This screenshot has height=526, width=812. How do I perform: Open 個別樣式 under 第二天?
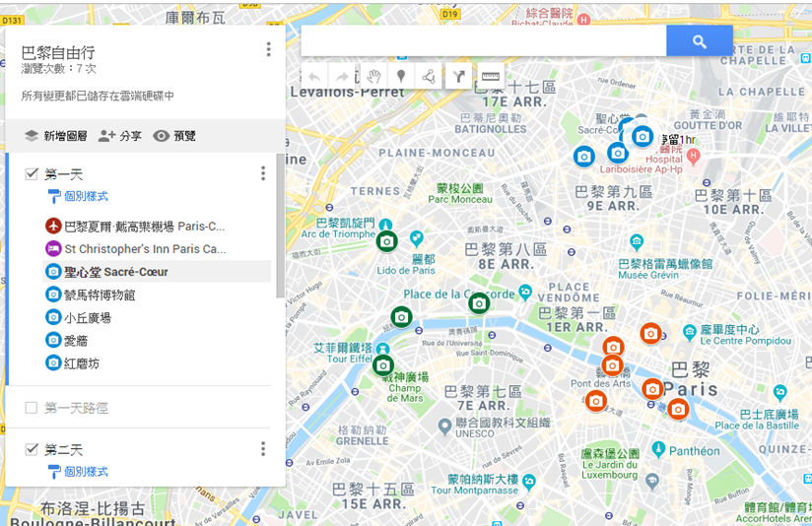(78, 472)
